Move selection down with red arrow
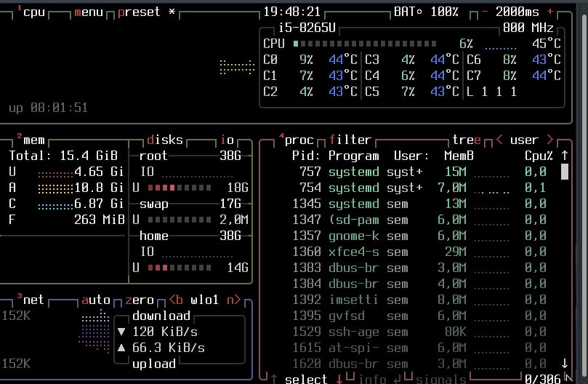This screenshot has width=588, height=384. tap(339, 379)
